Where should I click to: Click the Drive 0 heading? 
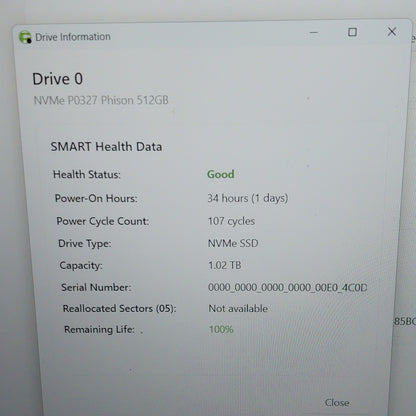point(57,79)
